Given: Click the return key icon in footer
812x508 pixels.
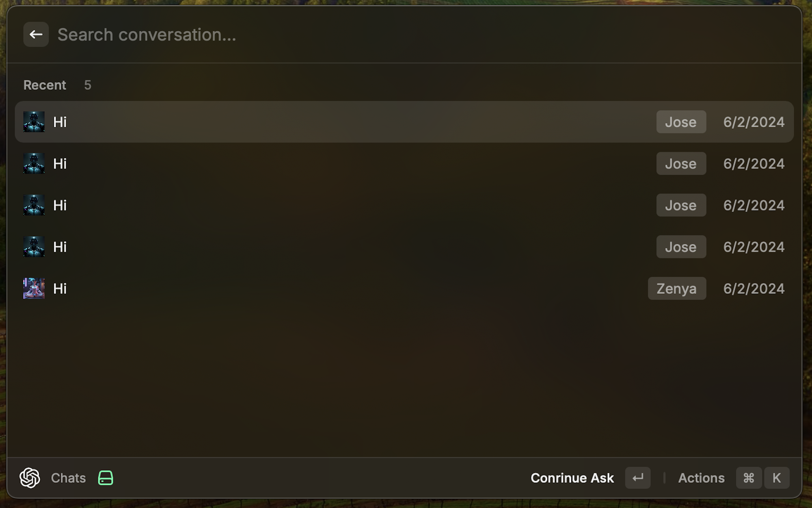Looking at the screenshot, I should click(x=638, y=478).
